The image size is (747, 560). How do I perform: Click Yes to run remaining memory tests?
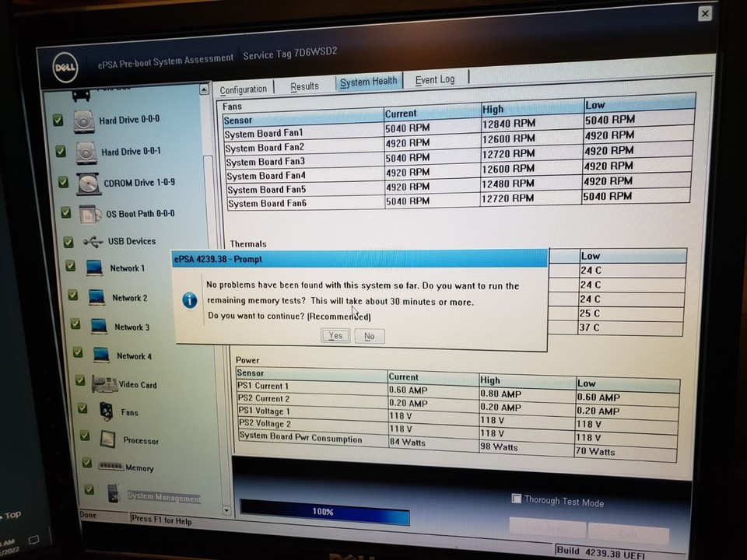[335, 335]
